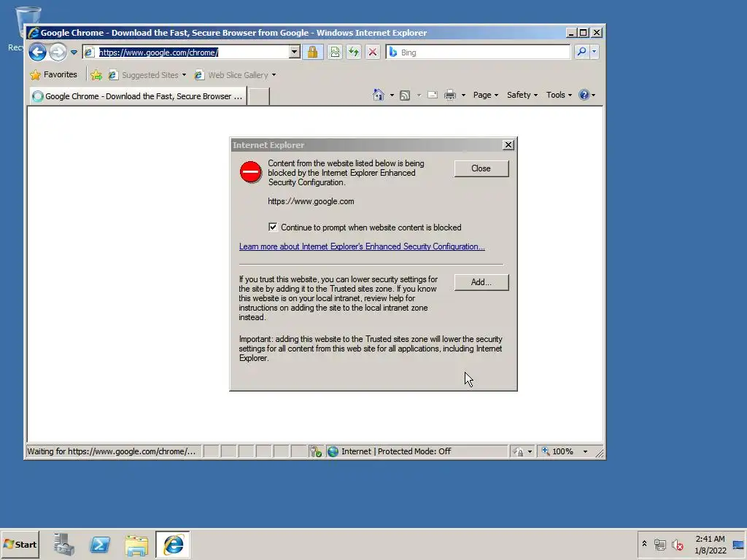This screenshot has height=560, width=747.
Task: Click the Bing search box
Action: pyautogui.click(x=479, y=52)
